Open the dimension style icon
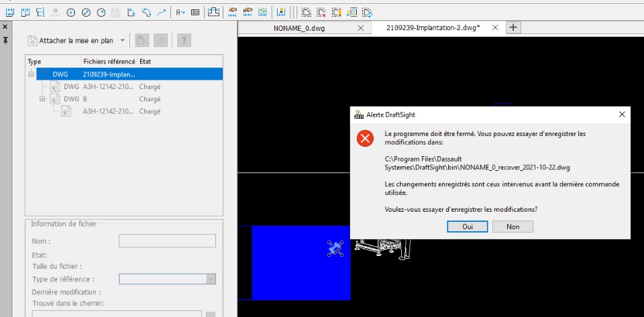The height and width of the screenshot is (317, 644). click(x=213, y=12)
